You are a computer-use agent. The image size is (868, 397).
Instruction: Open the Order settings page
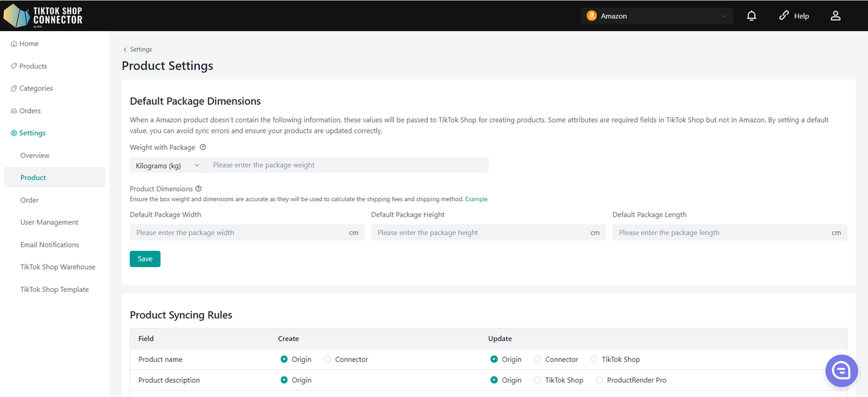[30, 201]
